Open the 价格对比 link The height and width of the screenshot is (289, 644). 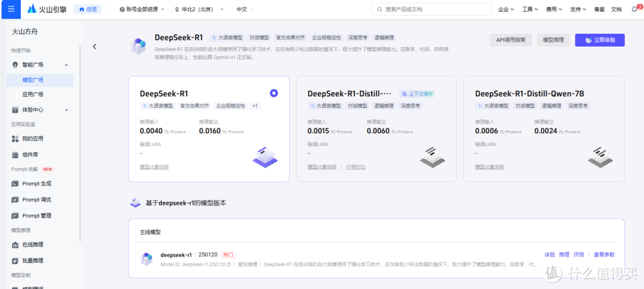coord(356,167)
